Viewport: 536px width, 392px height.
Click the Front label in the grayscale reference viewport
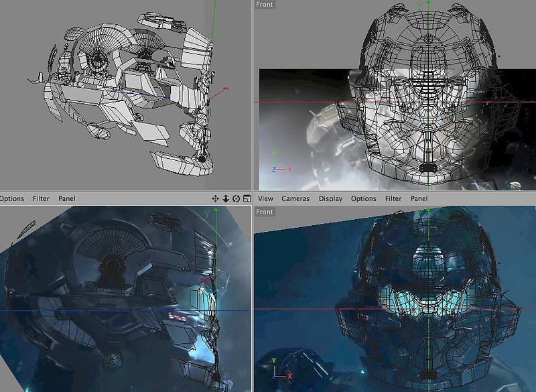pyautogui.click(x=265, y=5)
